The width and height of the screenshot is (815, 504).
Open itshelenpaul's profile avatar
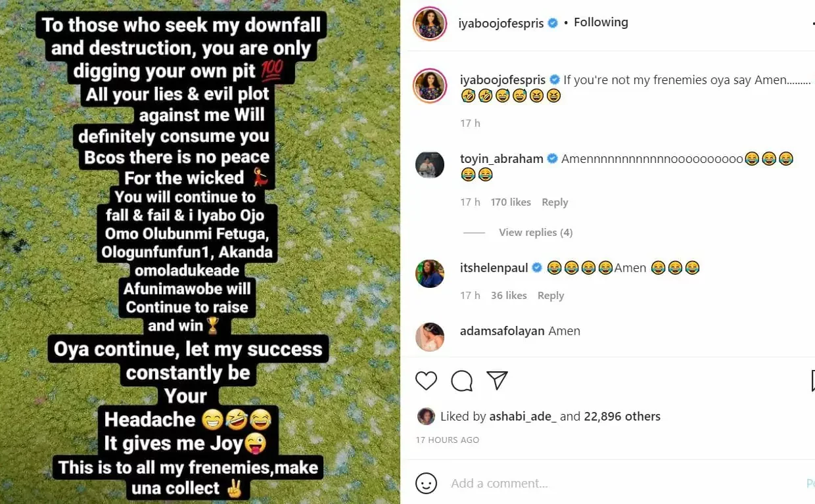click(430, 273)
